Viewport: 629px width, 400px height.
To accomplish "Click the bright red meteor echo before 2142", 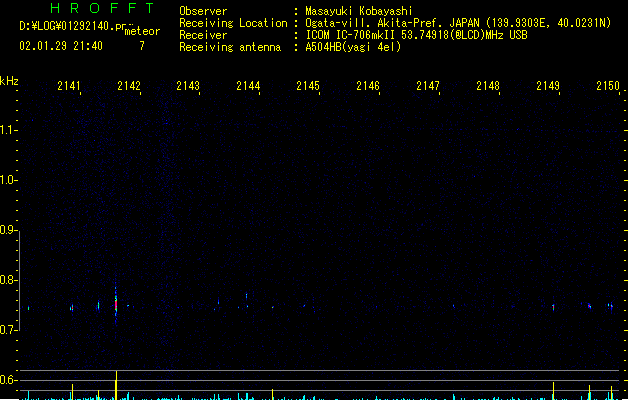I will 116,305.
